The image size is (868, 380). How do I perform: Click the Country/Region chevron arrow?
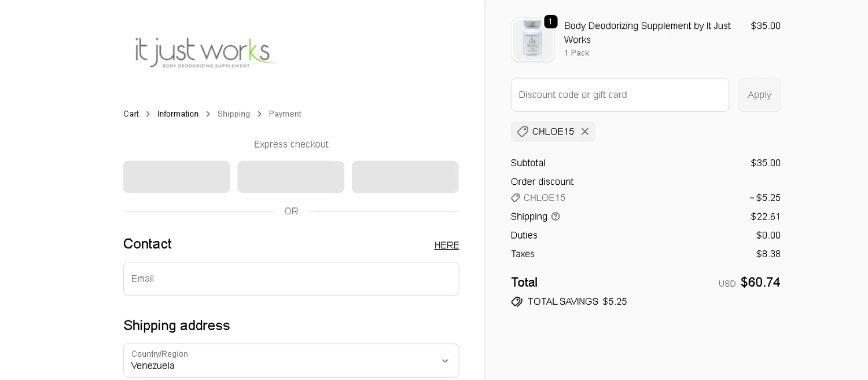(445, 361)
